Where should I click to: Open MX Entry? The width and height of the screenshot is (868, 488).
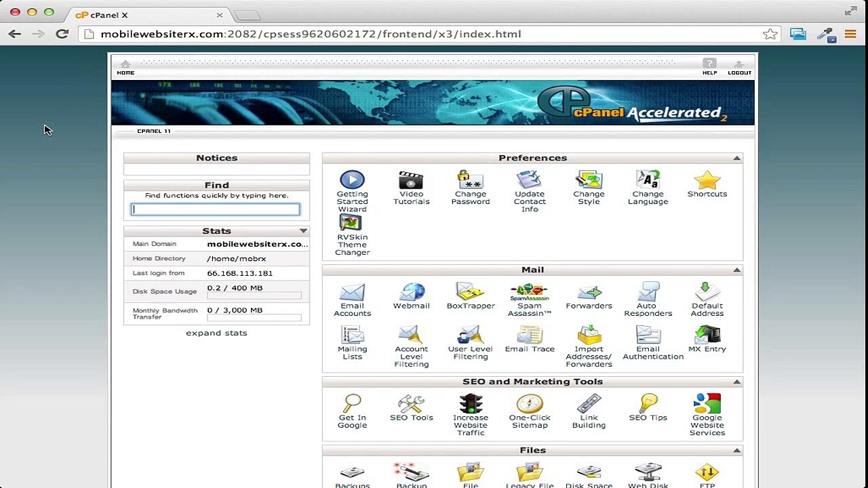(x=707, y=339)
